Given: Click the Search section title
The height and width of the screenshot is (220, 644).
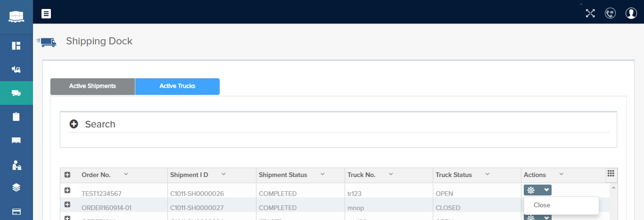Looking at the screenshot, I should [100, 124].
